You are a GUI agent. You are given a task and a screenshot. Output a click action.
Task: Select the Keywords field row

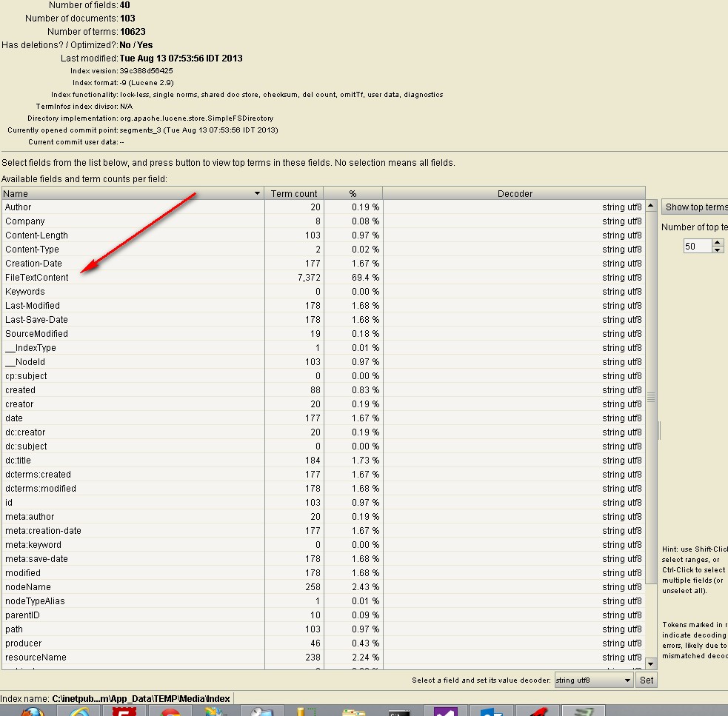[323, 292]
